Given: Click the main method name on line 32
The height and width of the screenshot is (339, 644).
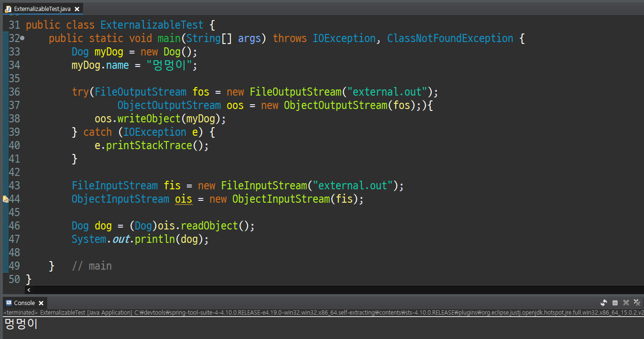Looking at the screenshot, I should [x=169, y=38].
